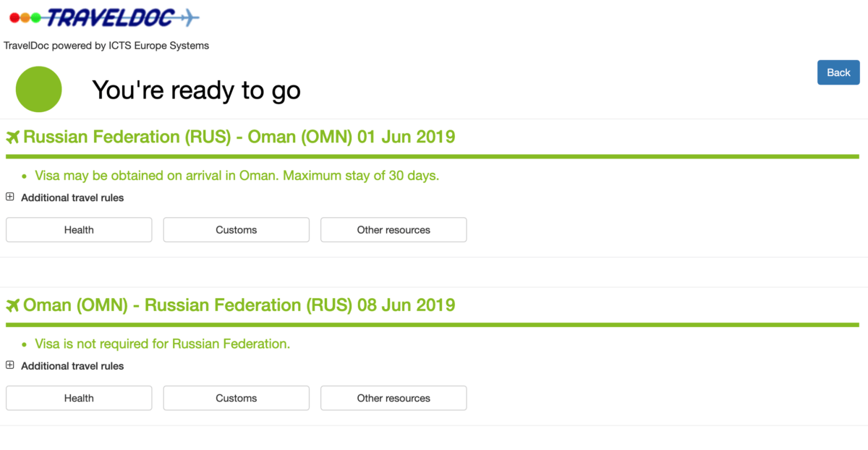Click "TravelDoc powered by ICTS Europe Systems" text

(106, 46)
